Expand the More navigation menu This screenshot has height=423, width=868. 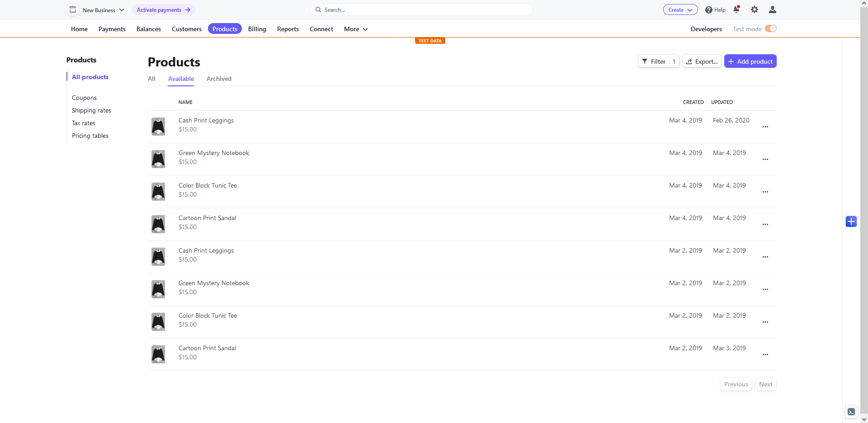pyautogui.click(x=356, y=29)
